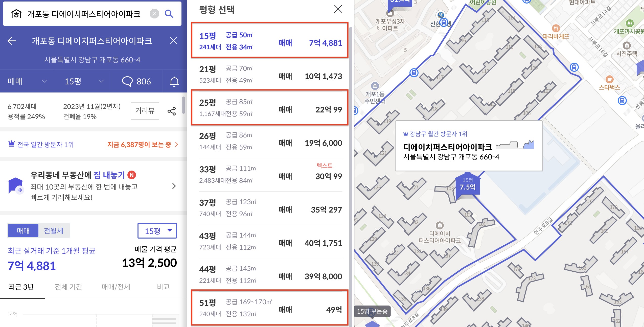Close the 평형 선택 panel

338,9
